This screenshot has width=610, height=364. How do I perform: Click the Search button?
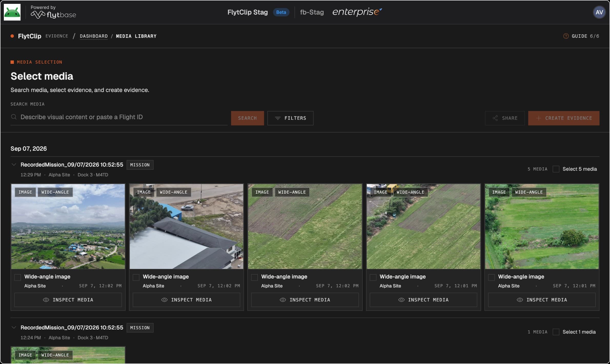tap(247, 118)
